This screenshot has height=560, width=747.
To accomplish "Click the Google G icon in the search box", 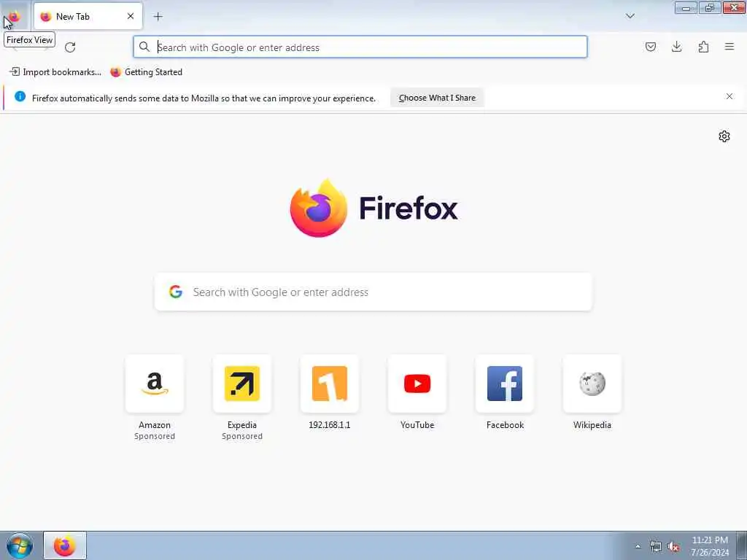I will click(x=176, y=292).
